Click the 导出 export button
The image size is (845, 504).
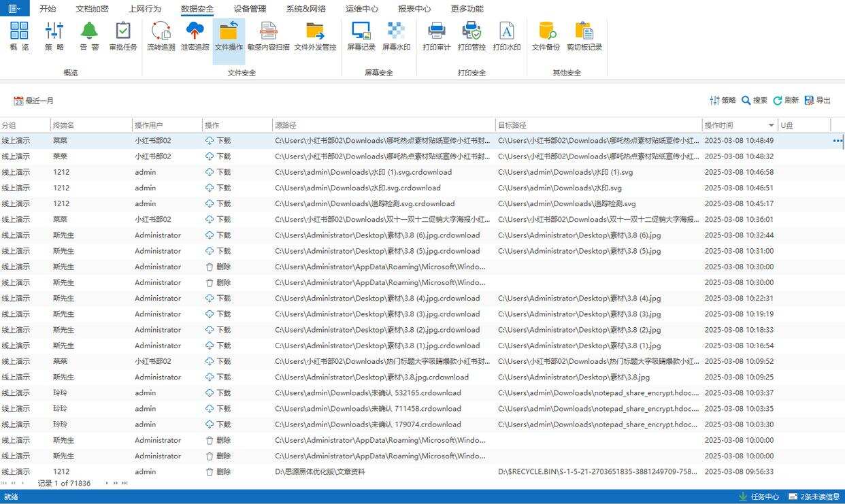pyautogui.click(x=817, y=101)
